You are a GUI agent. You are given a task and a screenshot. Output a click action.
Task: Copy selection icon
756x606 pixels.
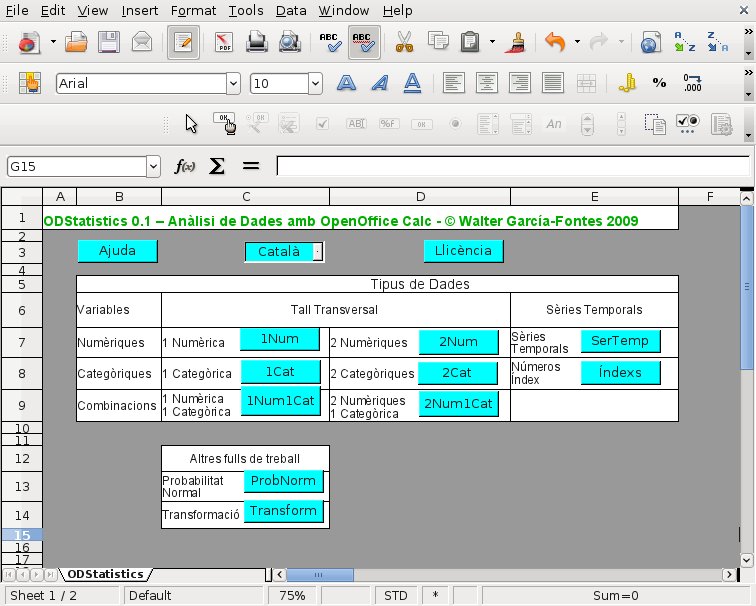(x=438, y=41)
